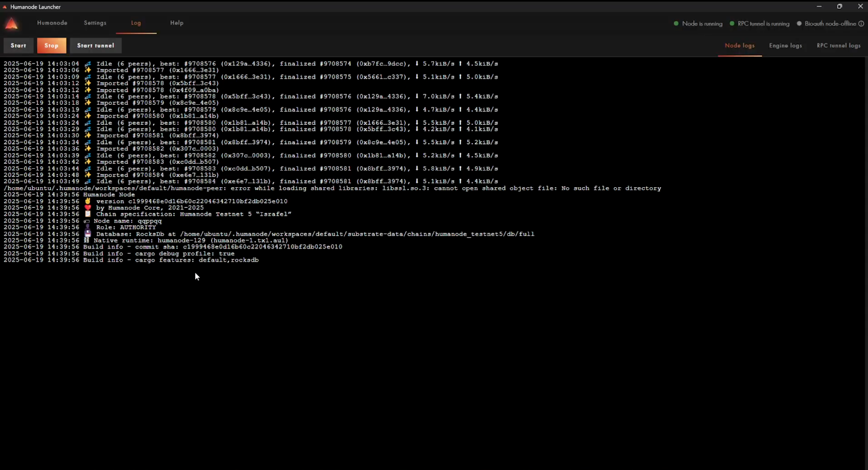Switch to RPC tunnel logs view

839,46
